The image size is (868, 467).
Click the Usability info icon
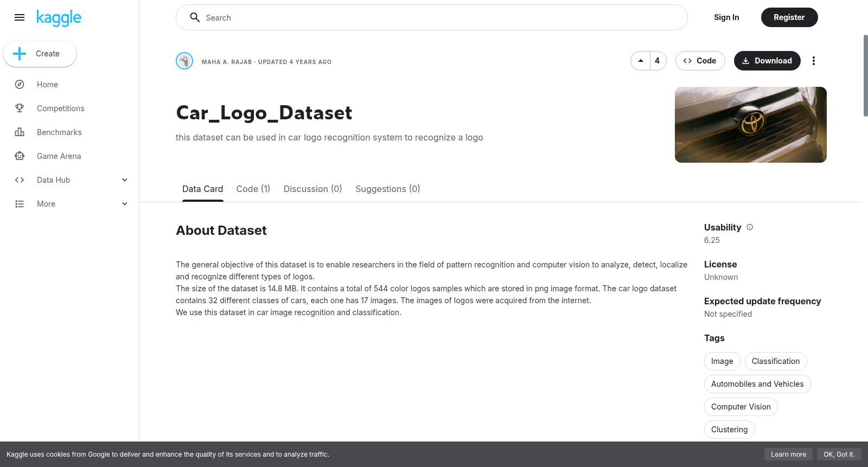(x=750, y=227)
